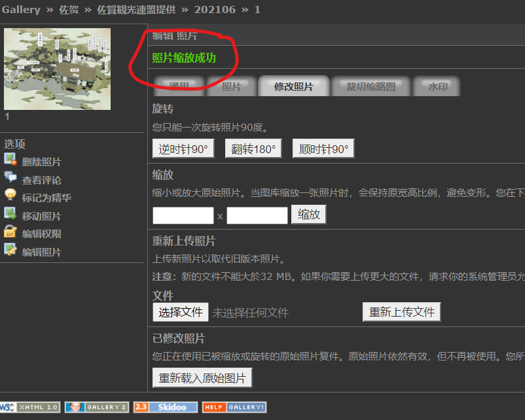
Task: Open the 水印 tab
Action: tap(438, 86)
